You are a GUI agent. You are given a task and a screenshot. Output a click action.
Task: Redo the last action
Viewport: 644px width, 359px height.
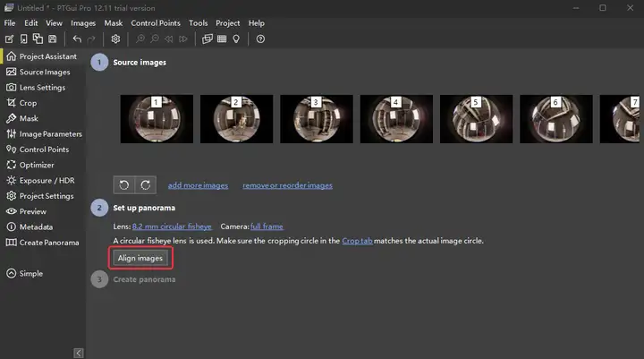(91, 39)
